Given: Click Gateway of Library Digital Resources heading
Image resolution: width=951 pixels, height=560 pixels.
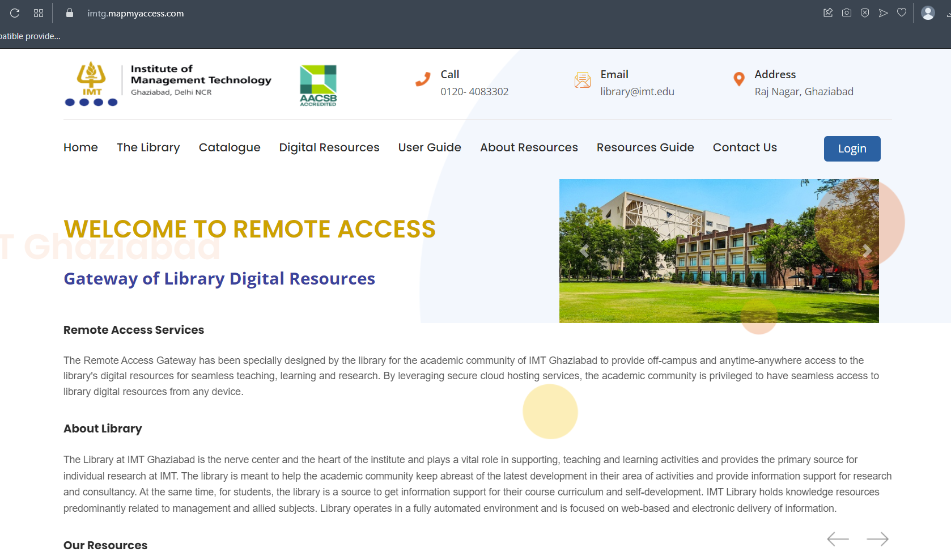Looking at the screenshot, I should point(219,279).
